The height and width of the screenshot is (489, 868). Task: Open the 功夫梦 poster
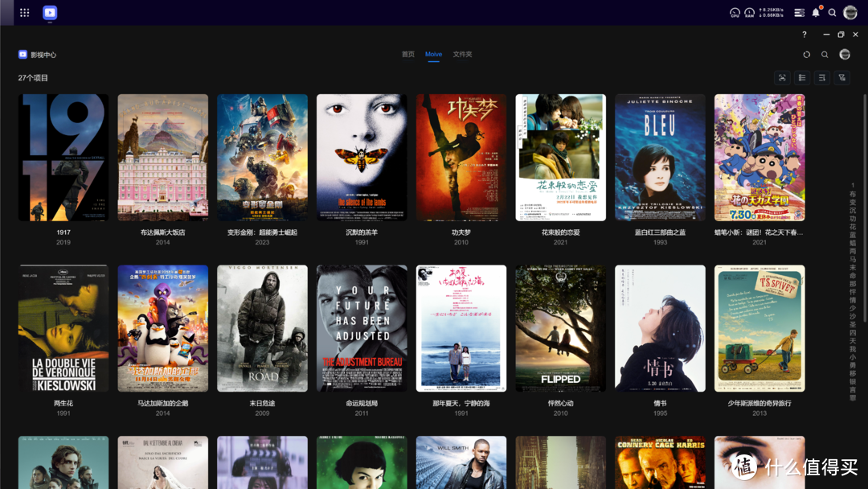[461, 158]
